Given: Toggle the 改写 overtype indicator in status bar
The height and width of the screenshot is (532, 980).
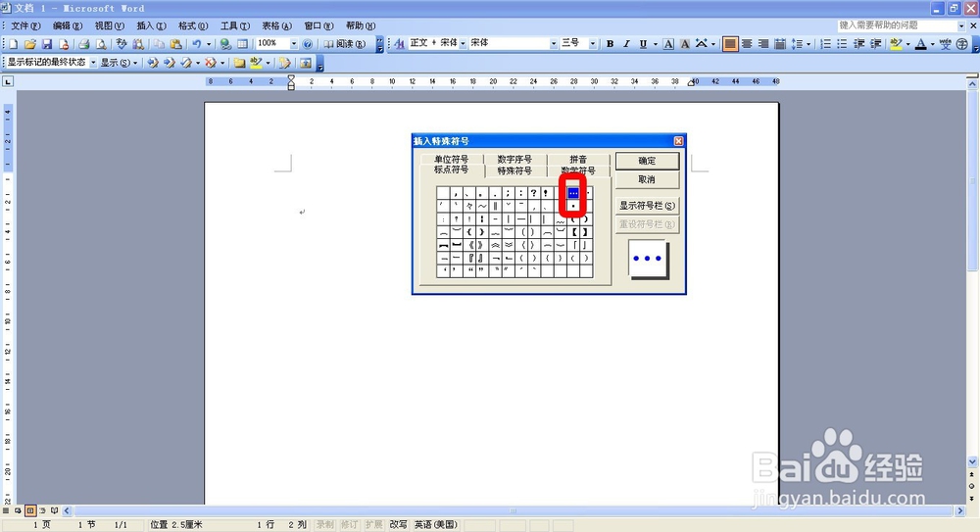Looking at the screenshot, I should click(x=398, y=524).
